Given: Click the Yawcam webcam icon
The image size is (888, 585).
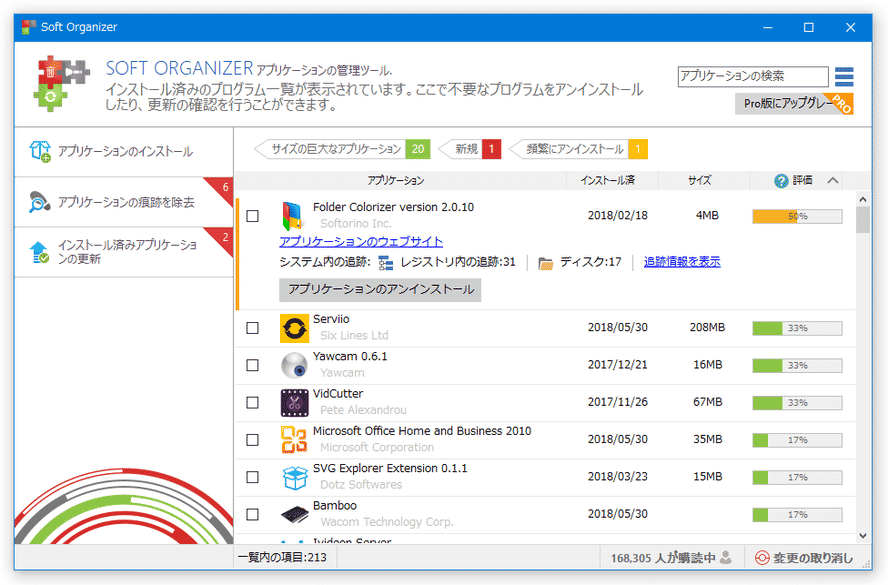Looking at the screenshot, I should click(294, 365).
